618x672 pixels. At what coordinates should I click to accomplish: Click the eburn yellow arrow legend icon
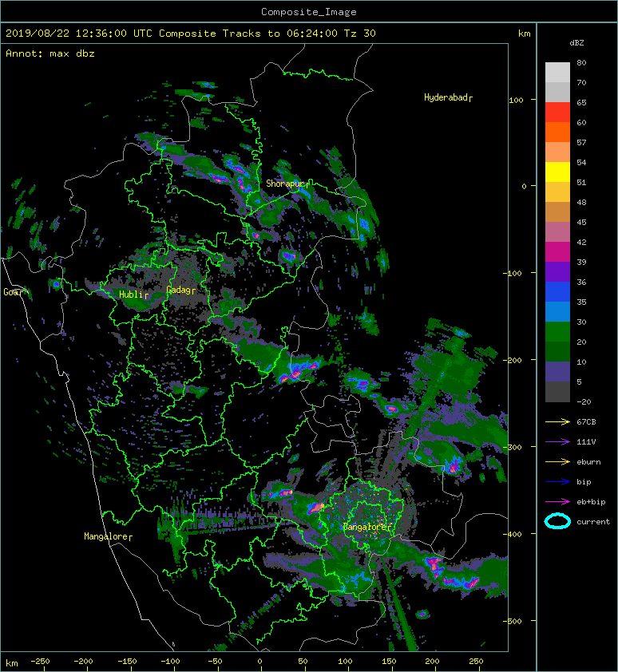click(557, 462)
